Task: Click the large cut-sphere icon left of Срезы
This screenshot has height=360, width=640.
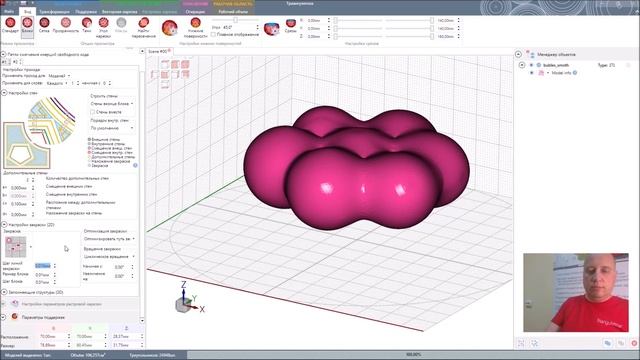Action: click(x=271, y=29)
